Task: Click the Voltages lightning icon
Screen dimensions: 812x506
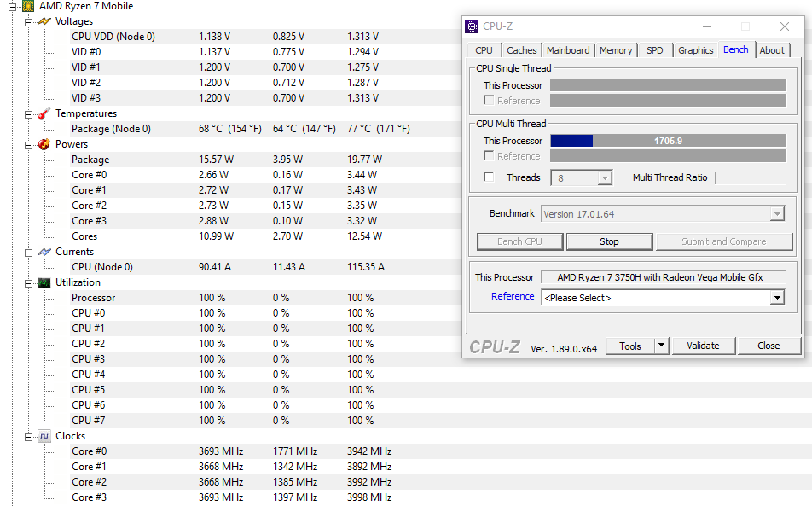Action: tap(44, 21)
